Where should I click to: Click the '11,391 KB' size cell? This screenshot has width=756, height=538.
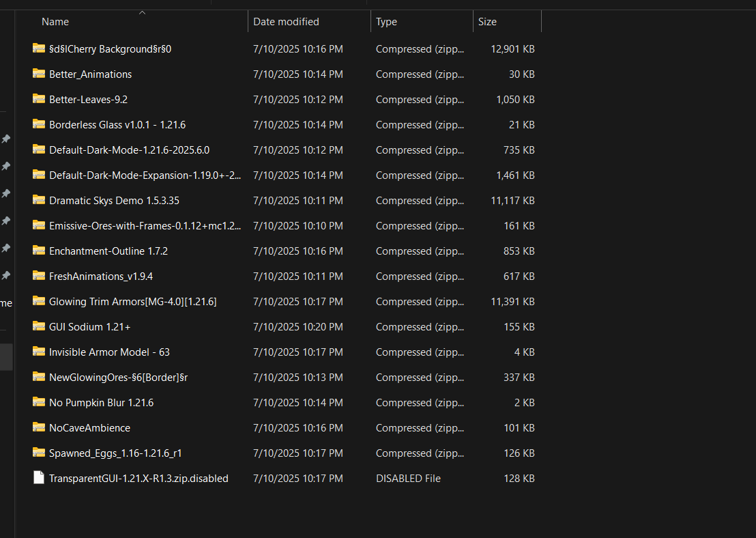(512, 302)
